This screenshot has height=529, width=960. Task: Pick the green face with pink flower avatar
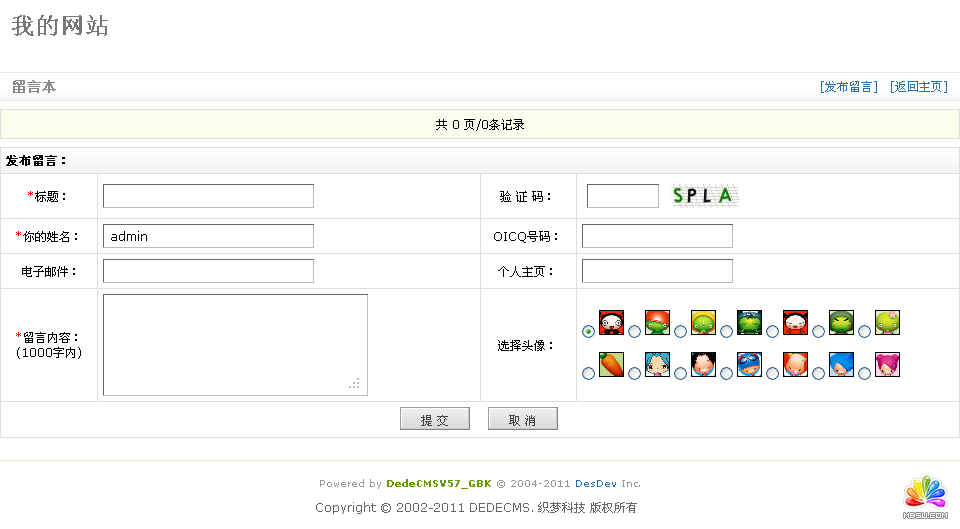click(x=887, y=322)
